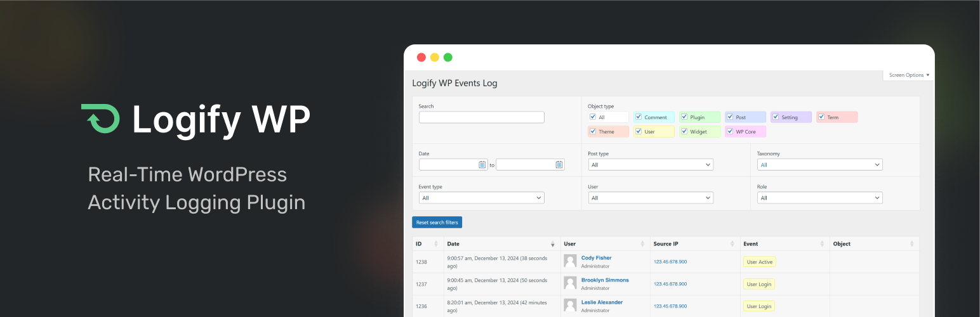Open calendar picker for start date
Image resolution: width=980 pixels, height=317 pixels.
coord(482,165)
